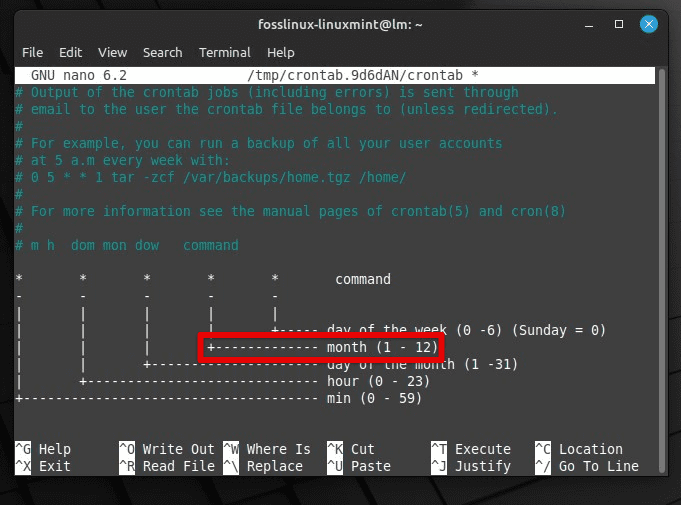Open the Help menu
681x505 pixels.
[281, 53]
